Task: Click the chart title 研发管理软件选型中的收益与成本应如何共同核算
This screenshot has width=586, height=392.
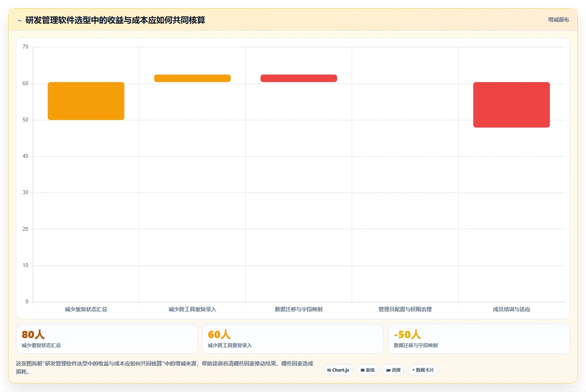Action: tap(115, 20)
